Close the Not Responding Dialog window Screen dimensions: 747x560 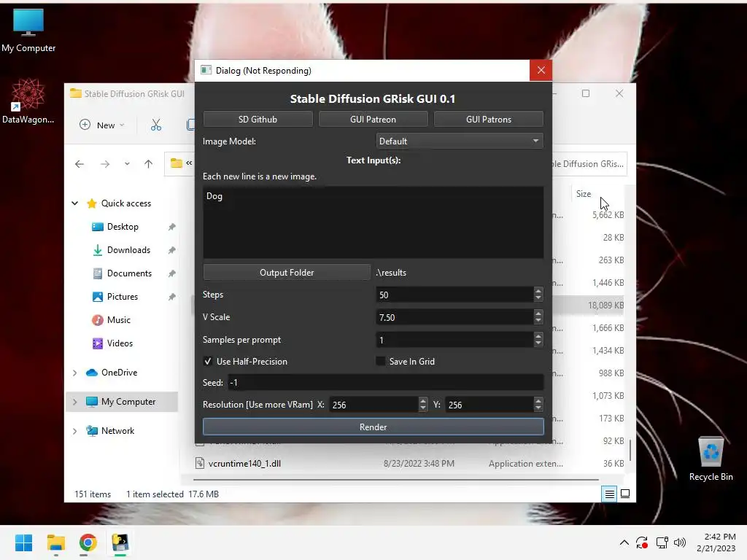click(541, 71)
